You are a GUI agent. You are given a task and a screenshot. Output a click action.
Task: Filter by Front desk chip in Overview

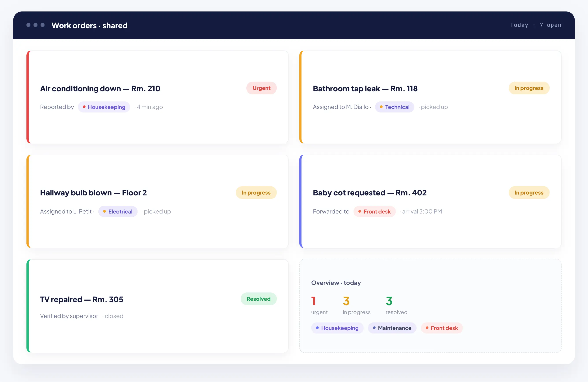(442, 328)
